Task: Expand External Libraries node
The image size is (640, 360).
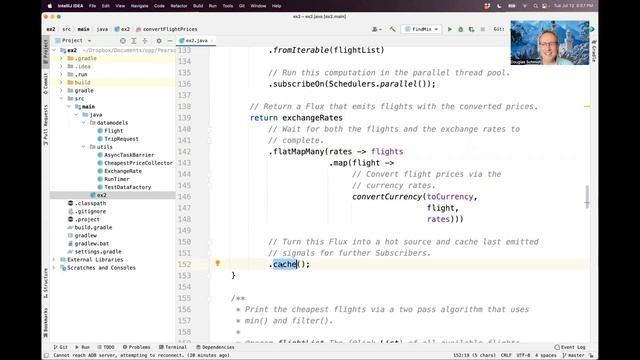Action: coord(54,260)
